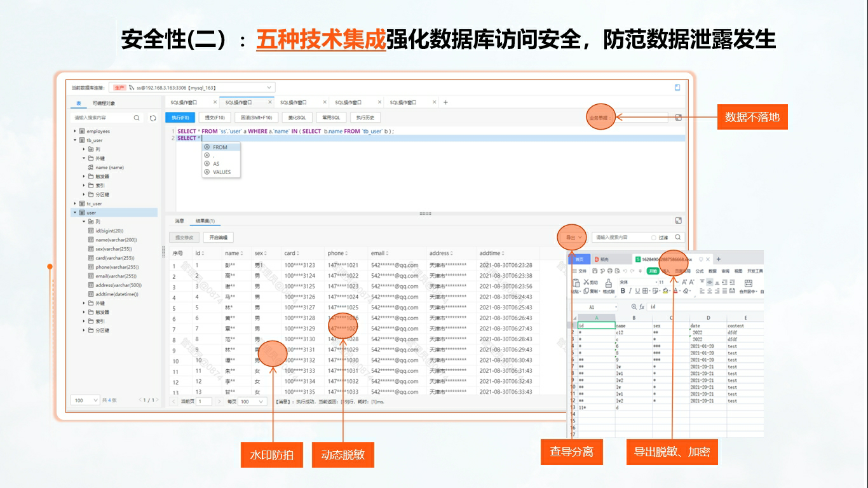Image resolution: width=868 pixels, height=488 pixels.
Task: Open 视图 menu in spreadsheet window
Action: [738, 271]
